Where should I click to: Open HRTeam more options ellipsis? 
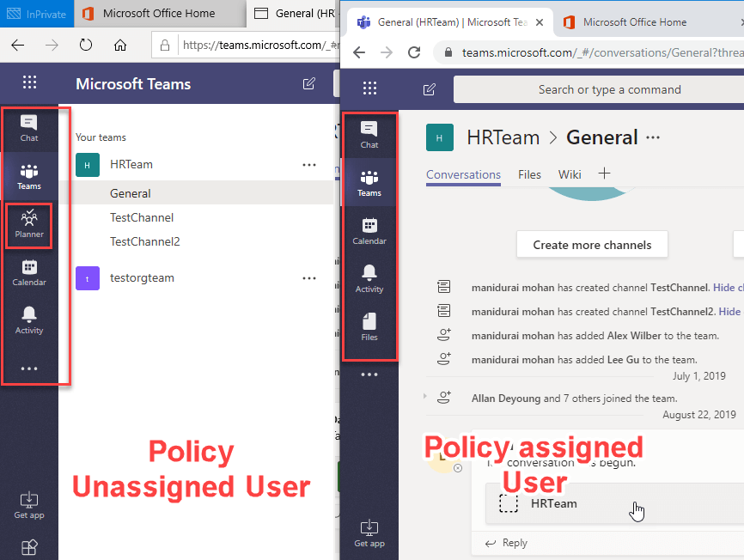(309, 164)
